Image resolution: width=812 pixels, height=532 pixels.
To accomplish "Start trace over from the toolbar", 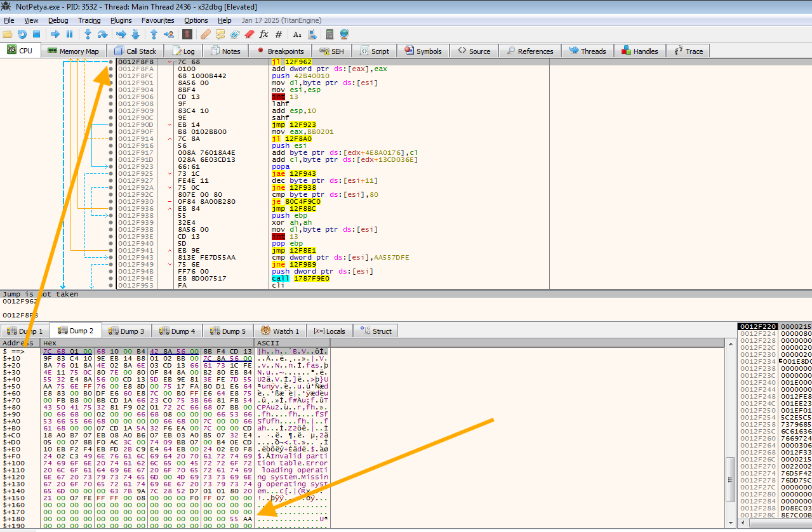I will coord(135,34).
